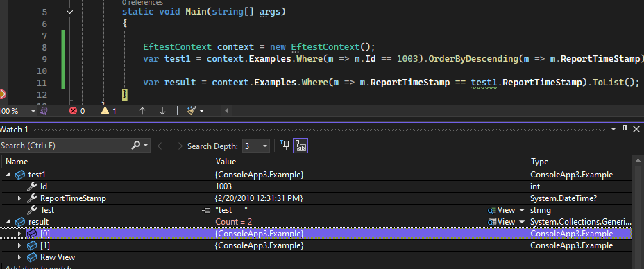The width and height of the screenshot is (644, 269).
Task: Click into the Watch search box
Action: pos(65,146)
